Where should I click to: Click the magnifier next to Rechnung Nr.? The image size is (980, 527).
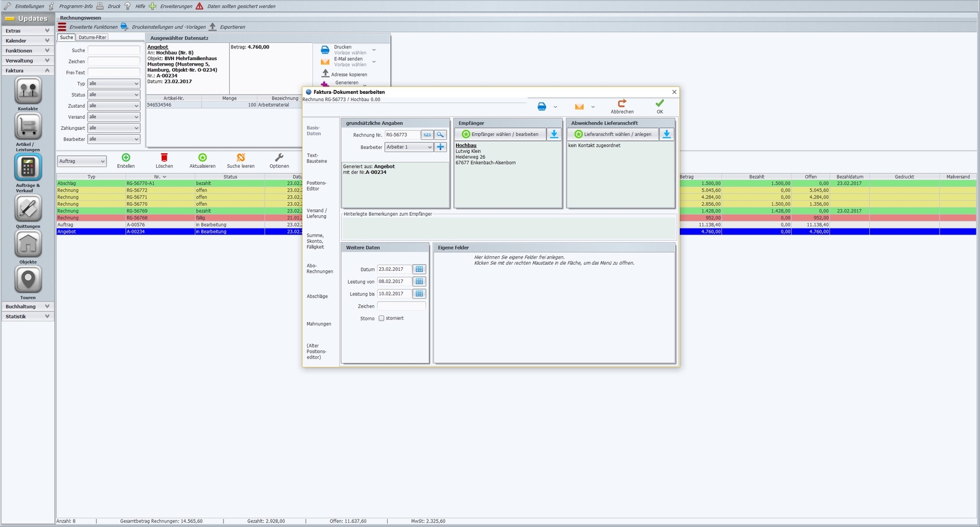(x=440, y=135)
